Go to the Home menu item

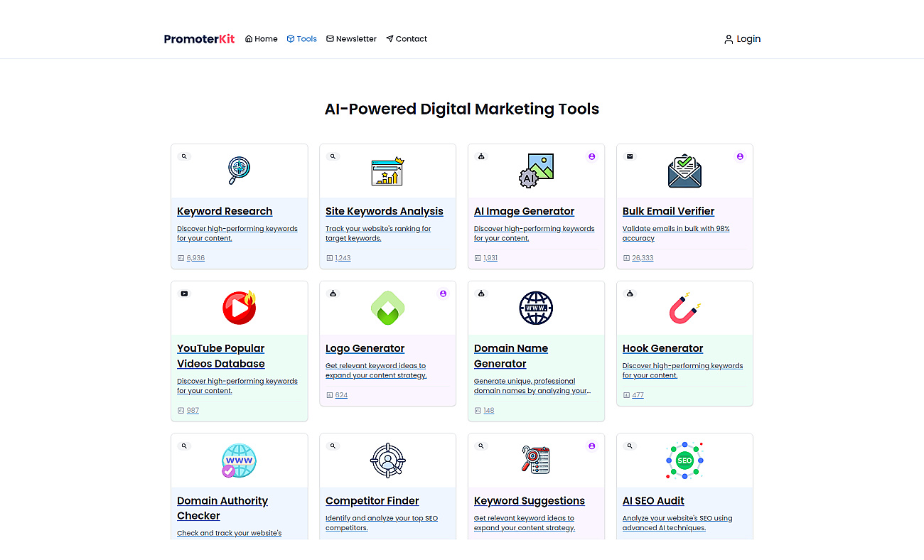click(262, 39)
